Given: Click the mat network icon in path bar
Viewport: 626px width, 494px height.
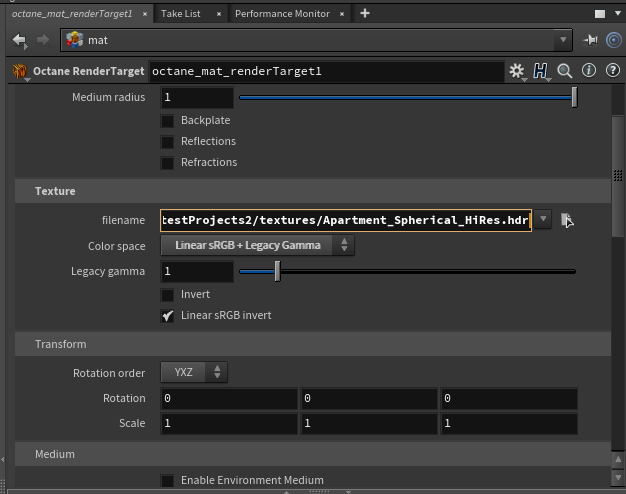Looking at the screenshot, I should click(74, 40).
